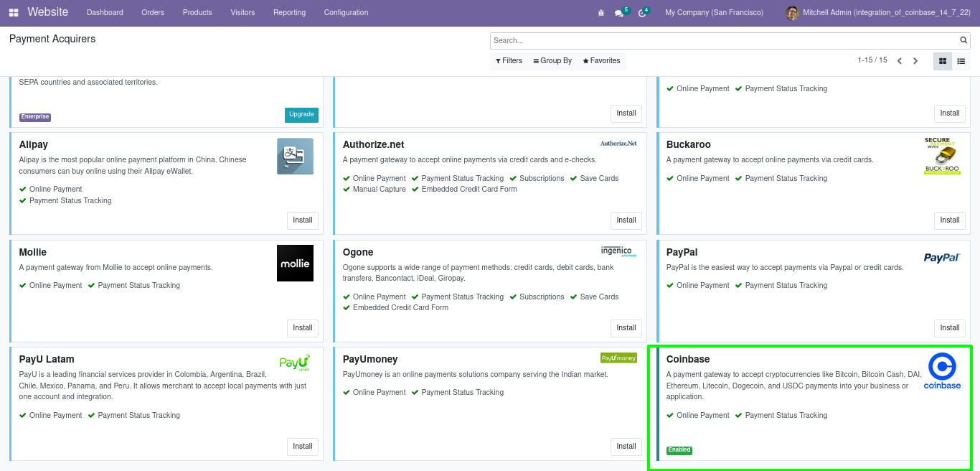
Task: Install the Authorize.net acquirer
Action: point(626,220)
